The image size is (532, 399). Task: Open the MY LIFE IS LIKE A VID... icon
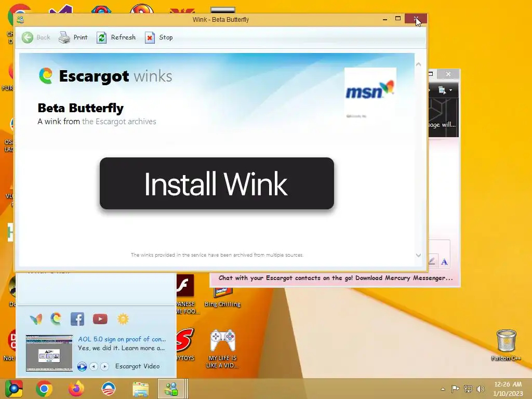point(222,349)
